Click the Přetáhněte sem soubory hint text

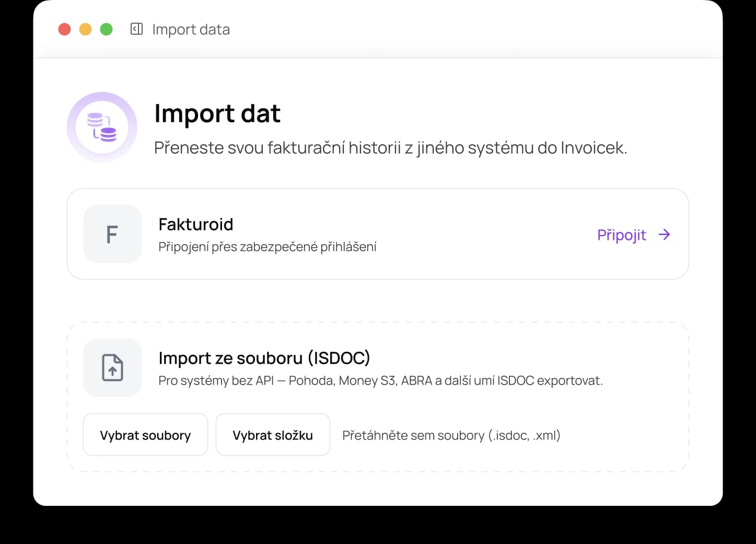[x=451, y=435]
